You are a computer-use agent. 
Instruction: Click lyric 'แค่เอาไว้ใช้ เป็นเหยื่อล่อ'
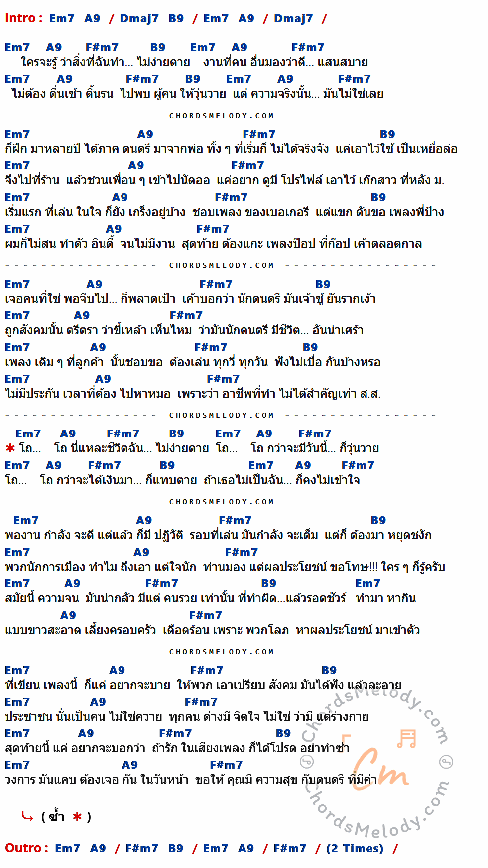click(396, 149)
